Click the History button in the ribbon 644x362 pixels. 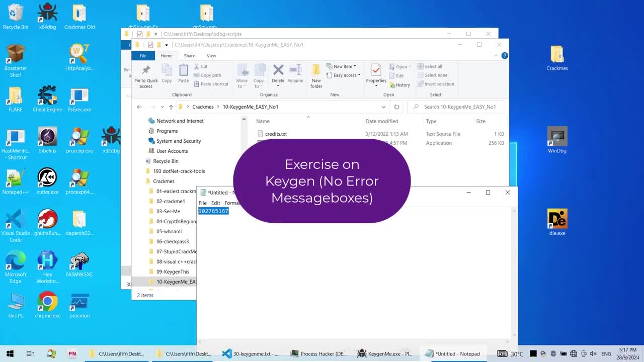point(400,85)
